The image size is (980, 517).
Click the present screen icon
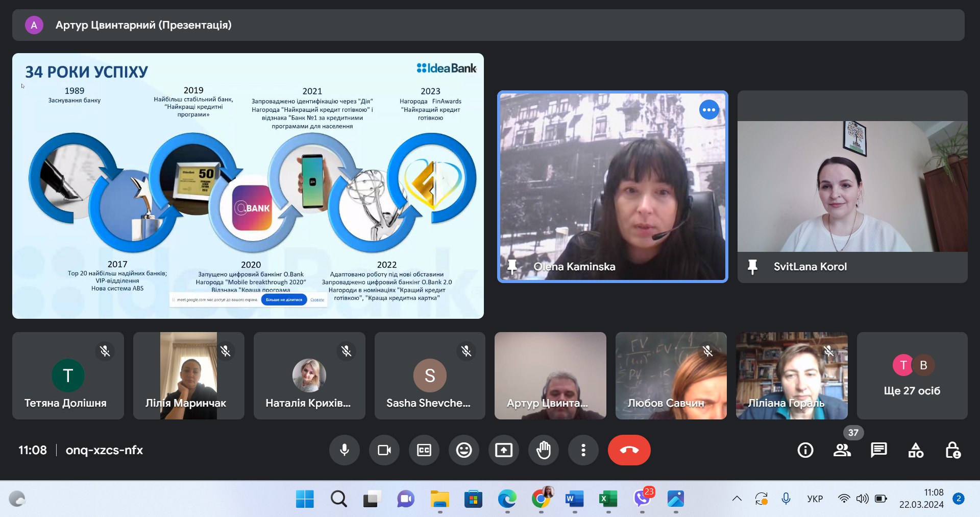coord(504,450)
